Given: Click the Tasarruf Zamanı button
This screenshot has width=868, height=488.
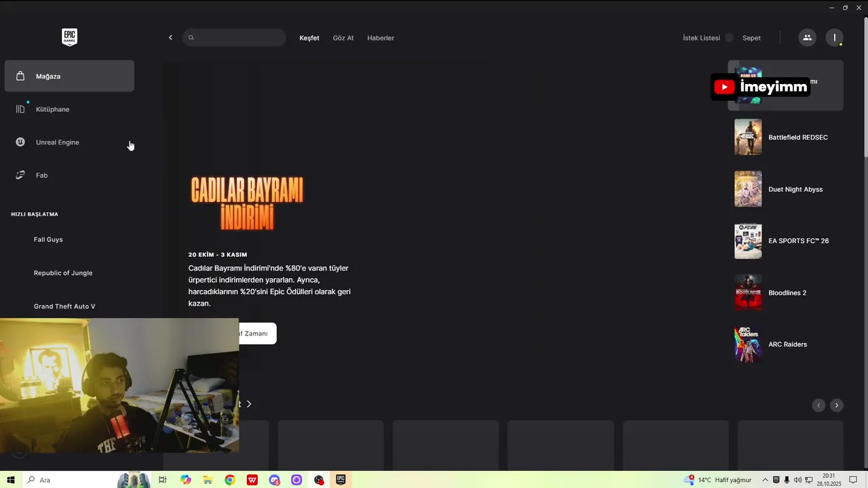Looking at the screenshot, I should tap(258, 333).
